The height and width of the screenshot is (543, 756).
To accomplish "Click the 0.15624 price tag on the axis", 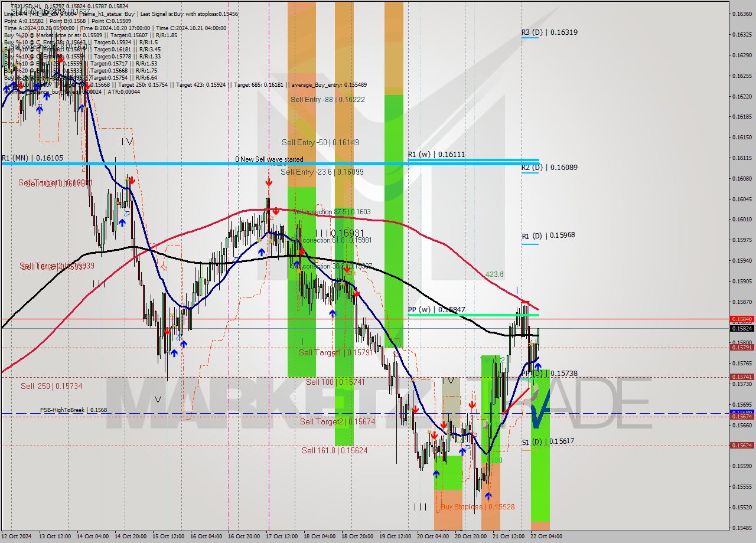I will pyautogui.click(x=742, y=445).
